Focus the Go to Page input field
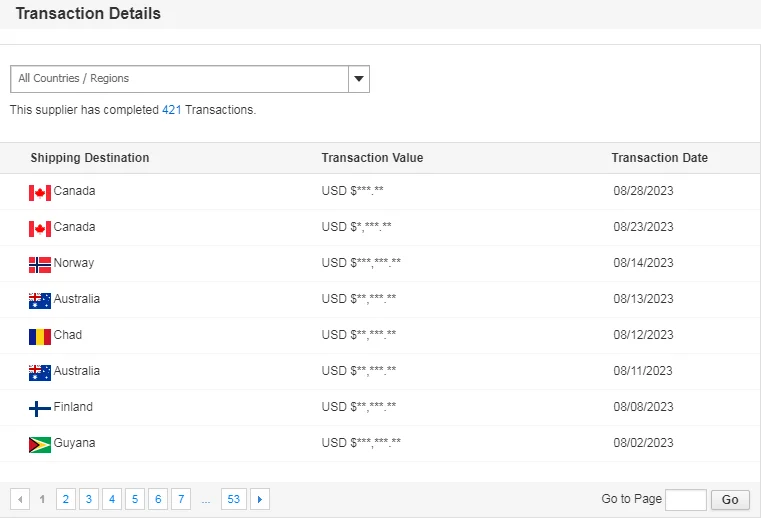 (685, 500)
